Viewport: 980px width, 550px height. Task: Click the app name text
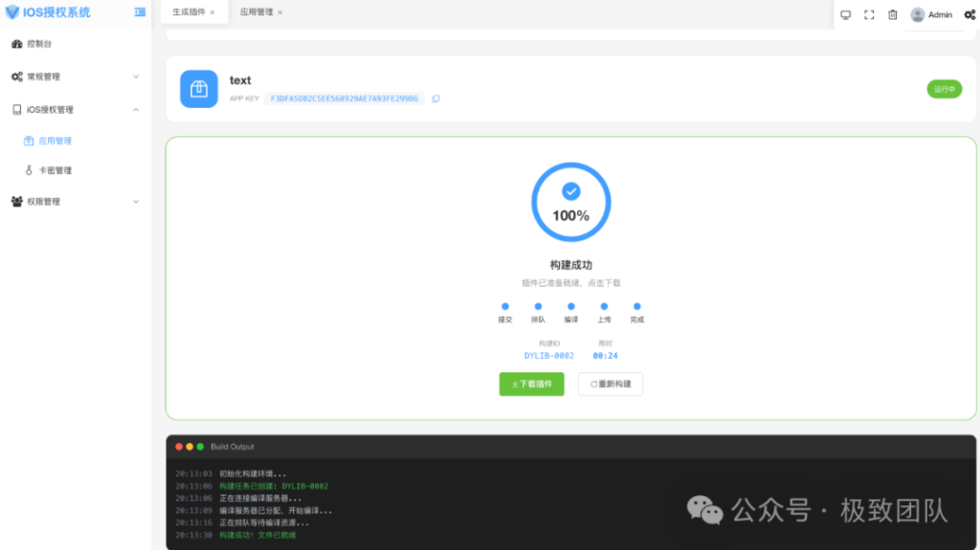pos(240,80)
